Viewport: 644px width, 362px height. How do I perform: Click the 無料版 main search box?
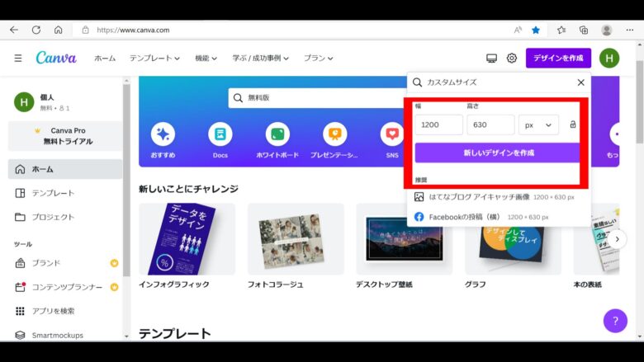click(317, 98)
